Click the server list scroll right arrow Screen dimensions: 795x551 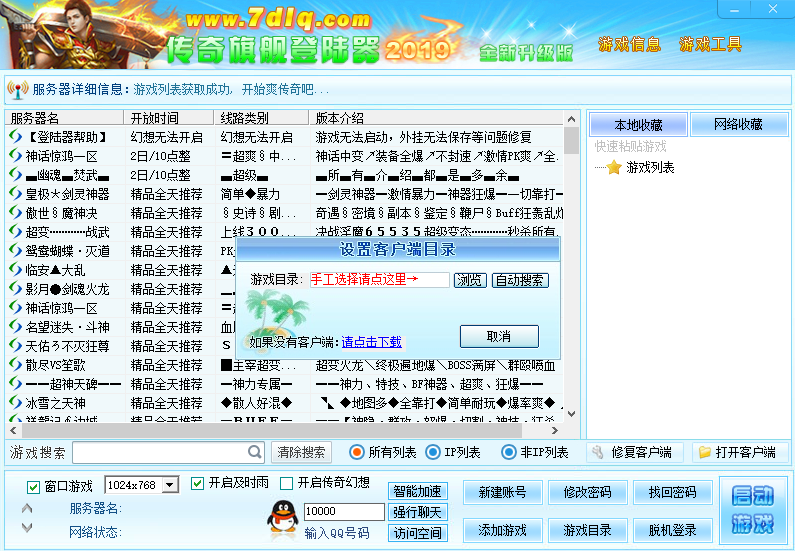point(555,430)
